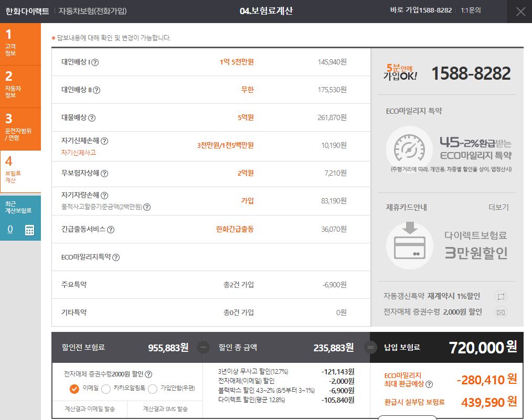Change 자기차량손해 value 가입
Screen dimensions: 532x420
pyautogui.click(x=247, y=201)
